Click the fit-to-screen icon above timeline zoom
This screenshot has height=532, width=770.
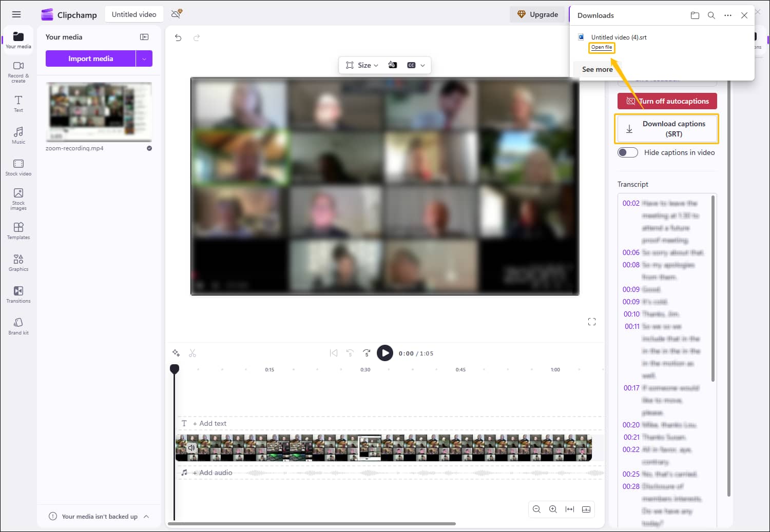[x=570, y=509]
